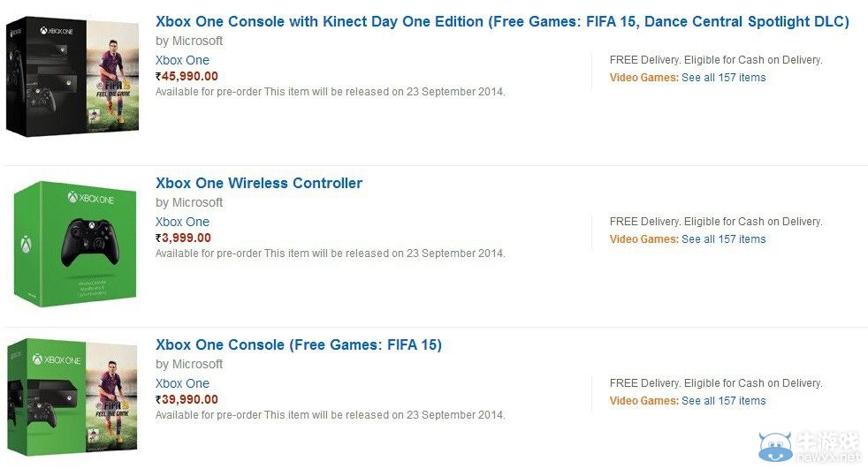Click See all 157 items for the Wireless Controller
The image size is (868, 469).
coord(723,239)
